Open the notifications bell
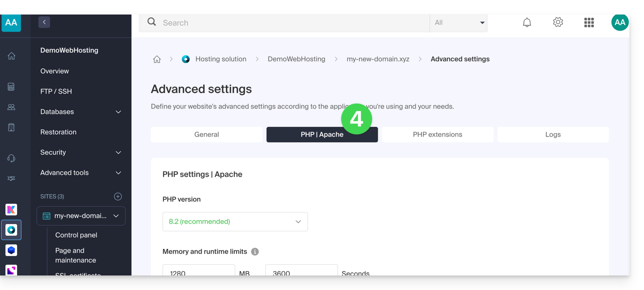Screen dimensions: 644x290 click(x=527, y=23)
